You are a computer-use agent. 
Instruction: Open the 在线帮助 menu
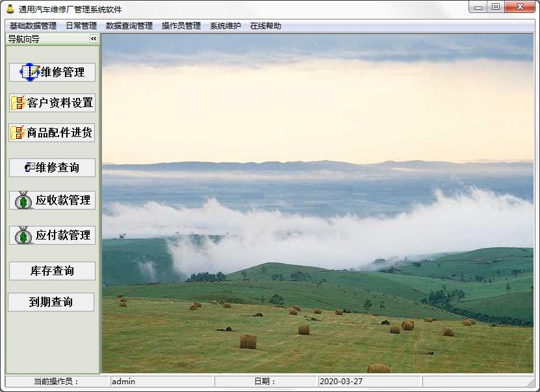(266, 26)
